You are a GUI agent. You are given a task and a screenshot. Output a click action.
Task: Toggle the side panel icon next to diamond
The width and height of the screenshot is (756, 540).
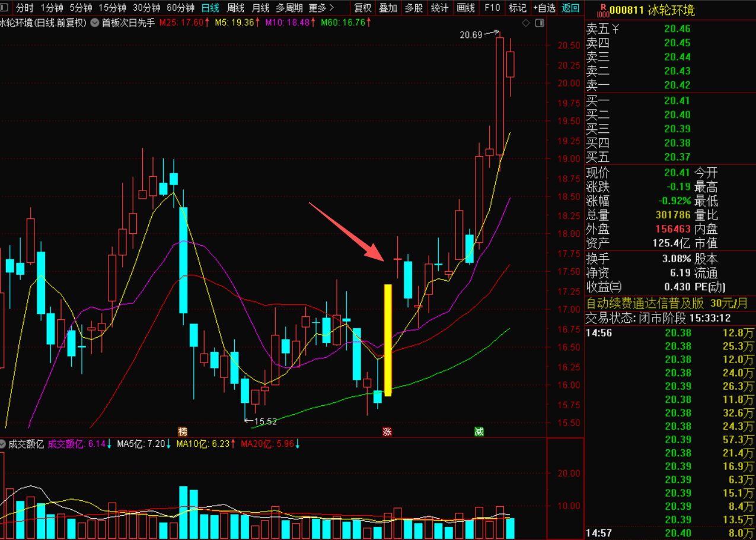(x=539, y=23)
